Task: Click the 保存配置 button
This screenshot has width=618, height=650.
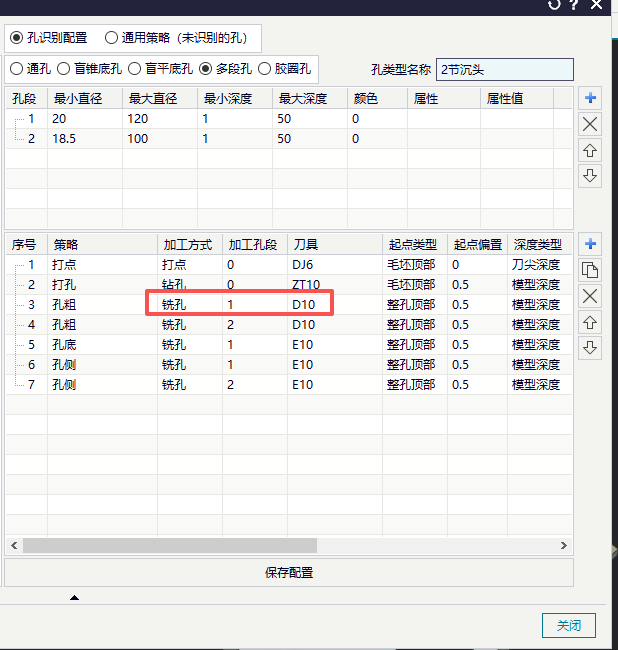Action: pyautogui.click(x=289, y=572)
